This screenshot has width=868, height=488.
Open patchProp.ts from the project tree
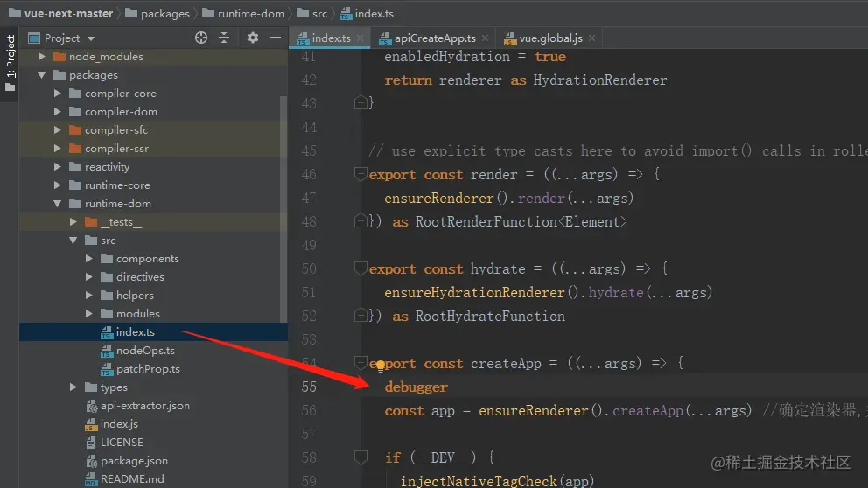[148, 368]
